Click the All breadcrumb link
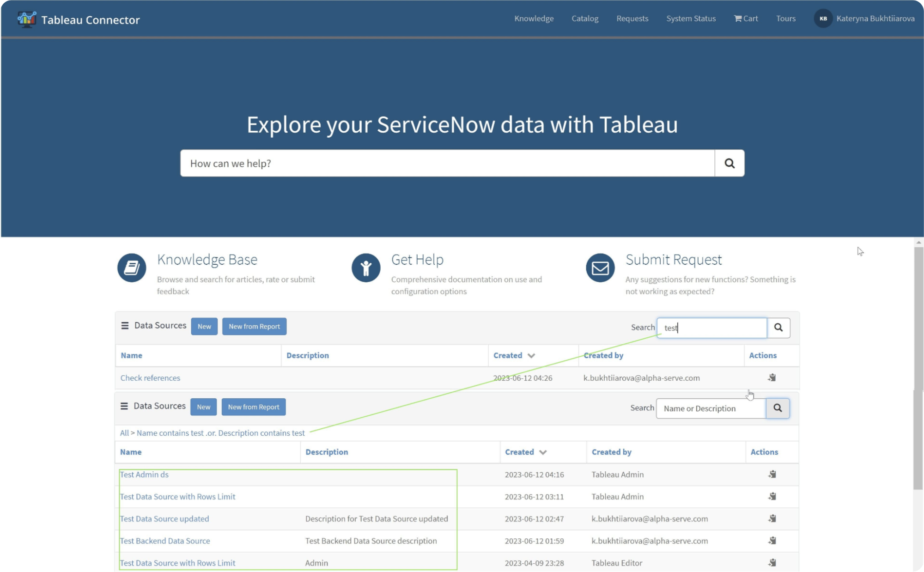Screen dimensions: 924x572 point(124,433)
